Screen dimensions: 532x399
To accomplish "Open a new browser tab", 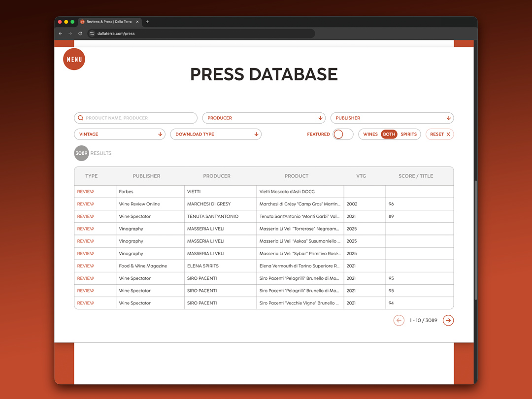I will point(147,22).
